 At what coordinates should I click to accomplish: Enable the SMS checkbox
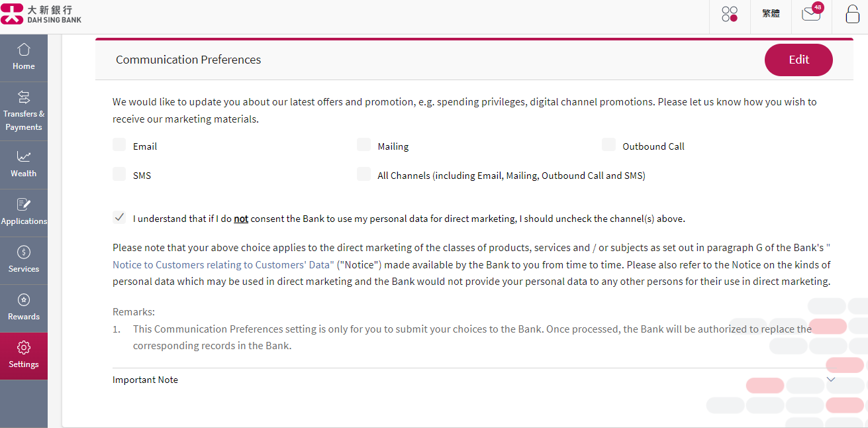pyautogui.click(x=119, y=174)
